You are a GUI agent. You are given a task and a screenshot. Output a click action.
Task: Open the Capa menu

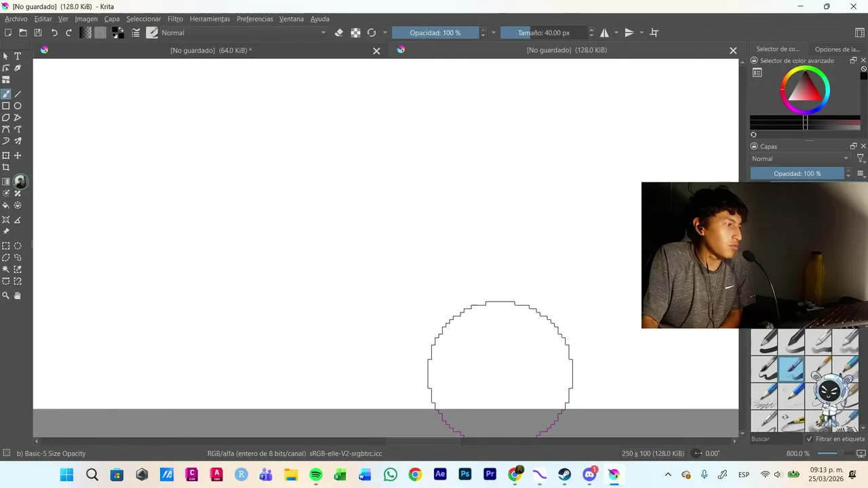(112, 19)
